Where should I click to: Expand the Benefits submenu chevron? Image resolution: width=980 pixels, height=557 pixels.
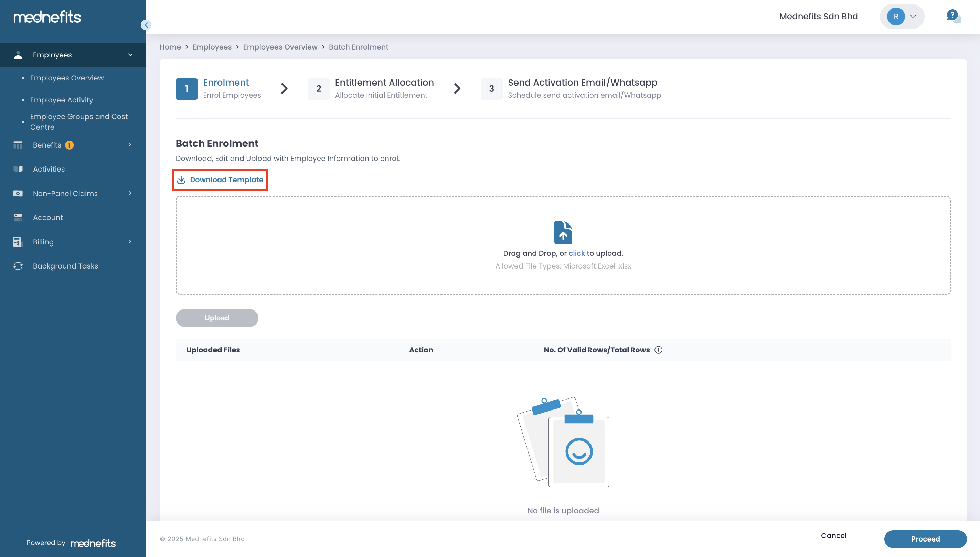(x=130, y=145)
